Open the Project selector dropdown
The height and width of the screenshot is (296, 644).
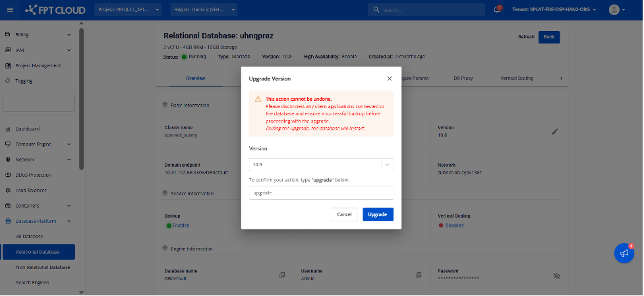click(128, 10)
